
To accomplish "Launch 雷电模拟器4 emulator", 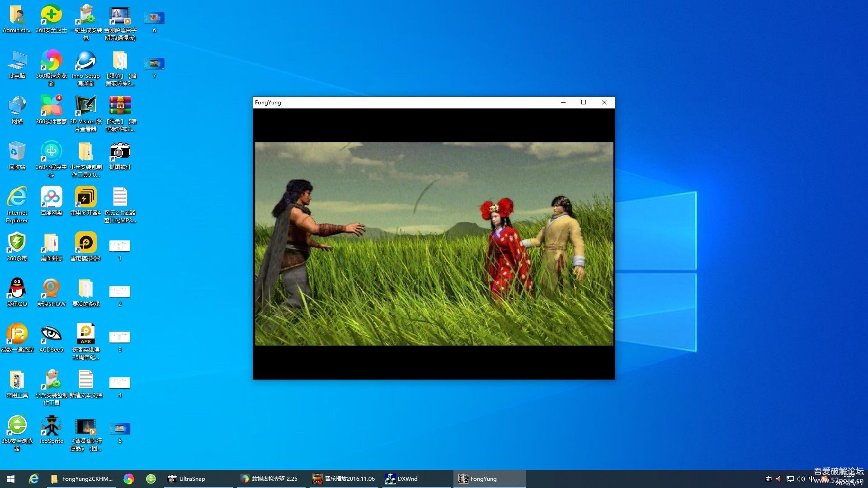I will [x=86, y=247].
